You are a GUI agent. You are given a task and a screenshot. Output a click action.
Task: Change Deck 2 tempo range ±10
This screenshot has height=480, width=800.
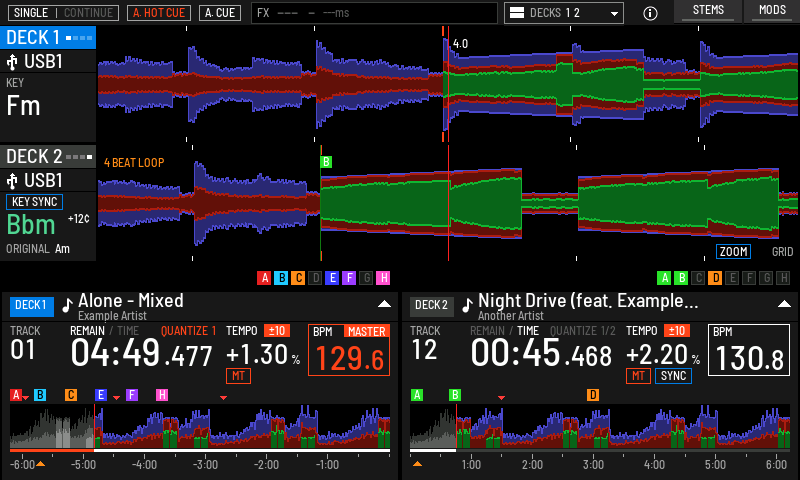tap(677, 331)
